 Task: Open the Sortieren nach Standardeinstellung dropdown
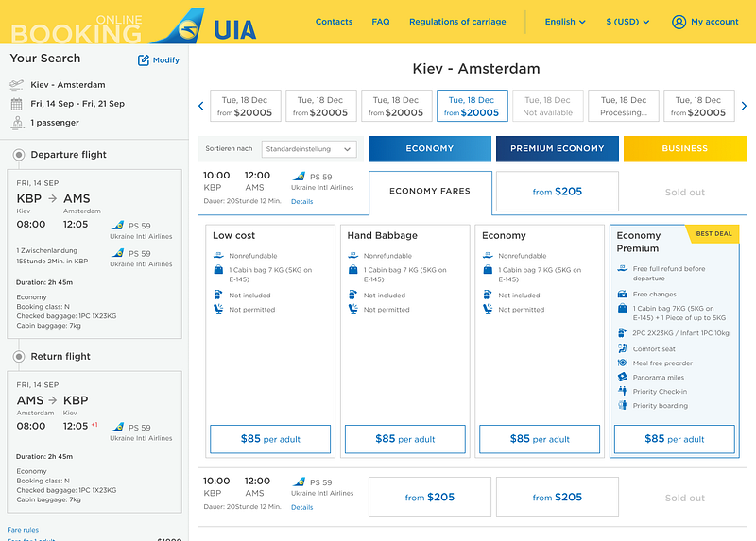[x=309, y=149]
